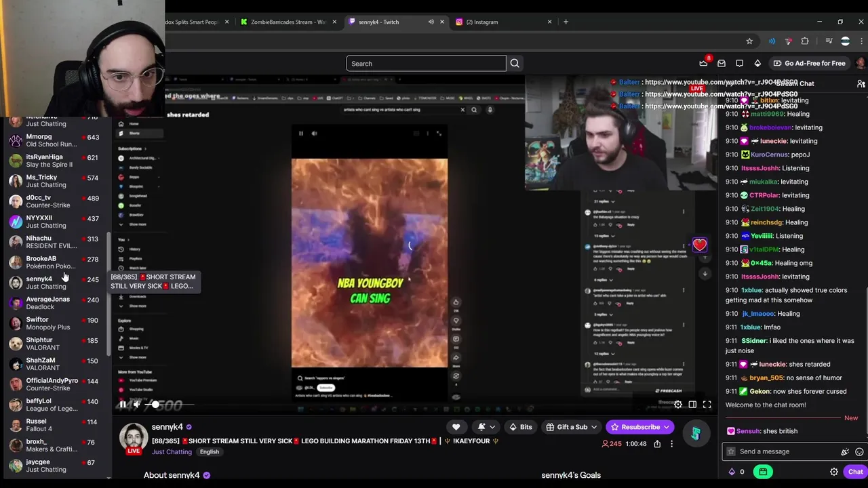Open OfficialAndyPyro channel in sidebar

click(x=54, y=384)
